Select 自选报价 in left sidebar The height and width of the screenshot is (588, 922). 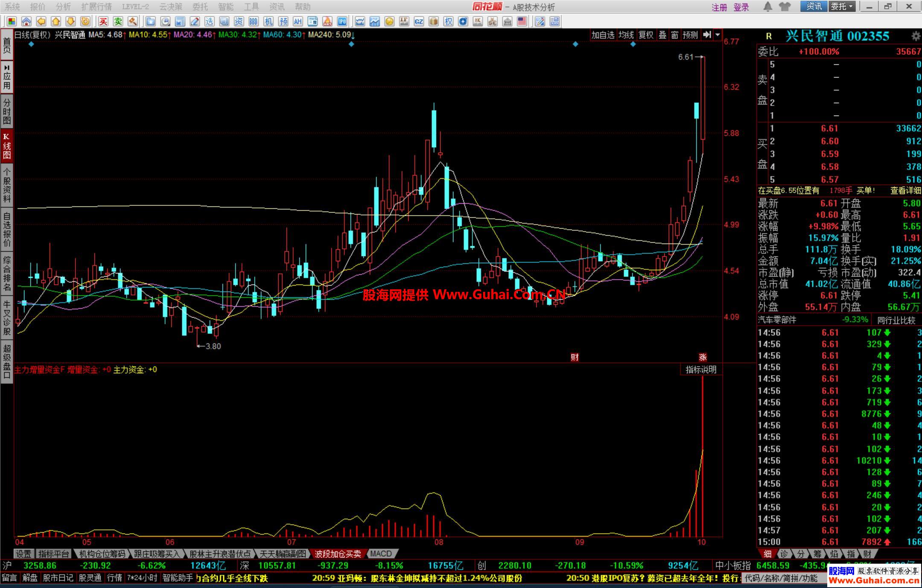[7, 229]
